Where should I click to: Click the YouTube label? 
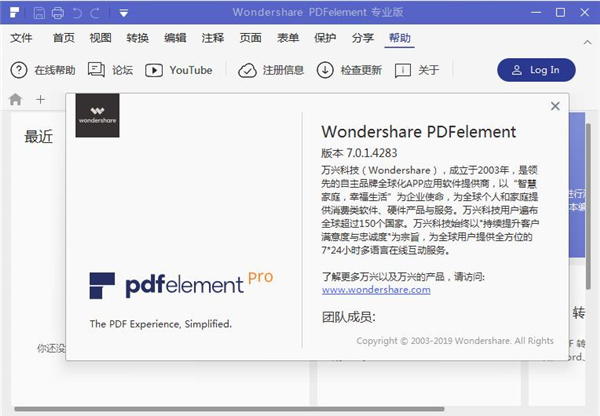[x=191, y=70]
